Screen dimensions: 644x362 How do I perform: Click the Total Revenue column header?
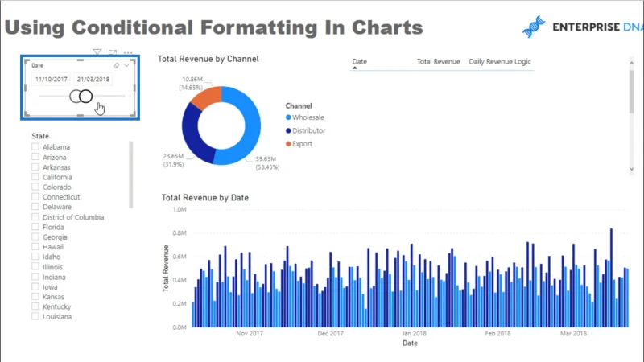coord(438,62)
